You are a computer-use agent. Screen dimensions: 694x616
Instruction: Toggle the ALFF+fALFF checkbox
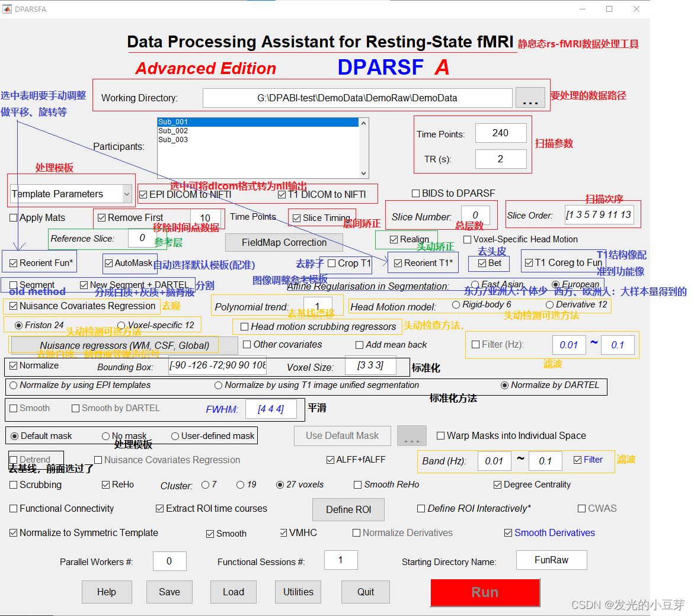click(x=330, y=460)
